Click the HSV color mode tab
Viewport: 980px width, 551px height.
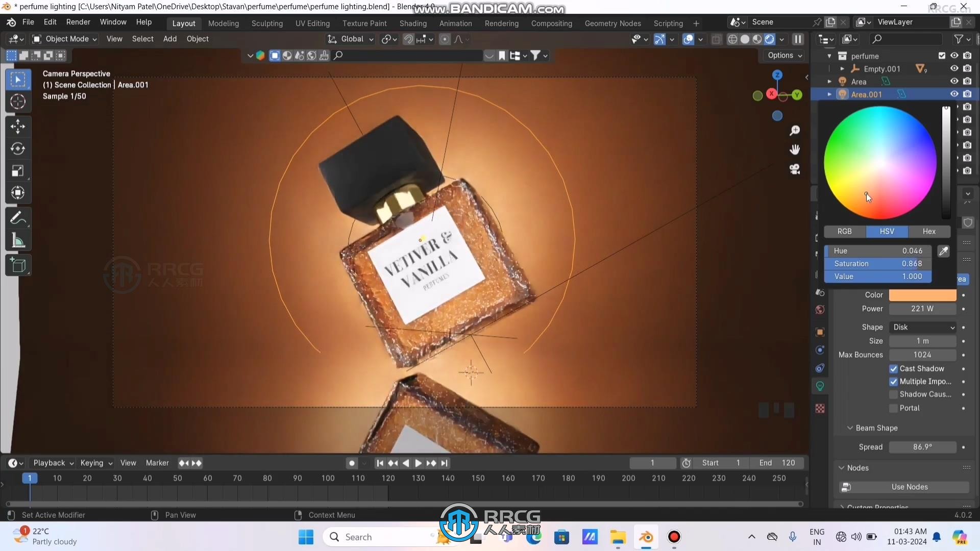(887, 231)
